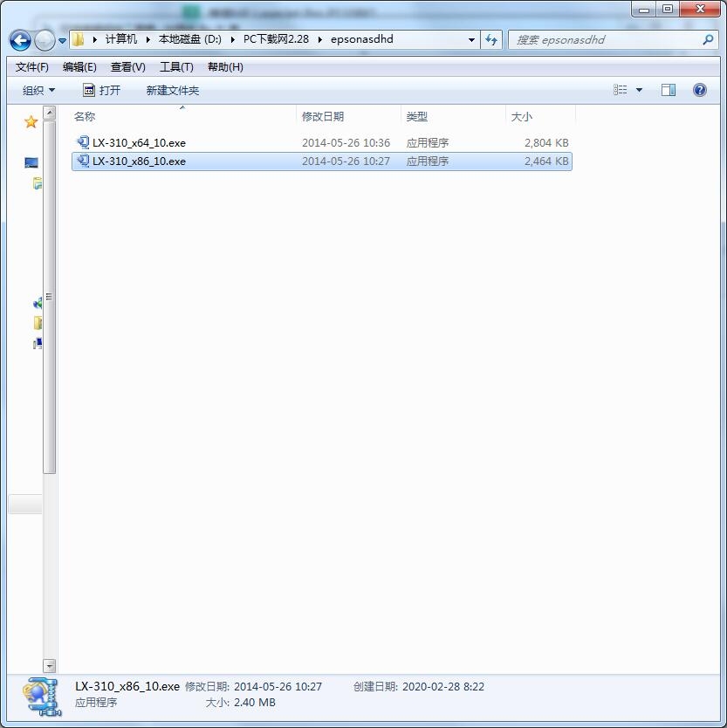Click the computer monitor icon in navigation pane
The image size is (727, 728).
coord(31,162)
